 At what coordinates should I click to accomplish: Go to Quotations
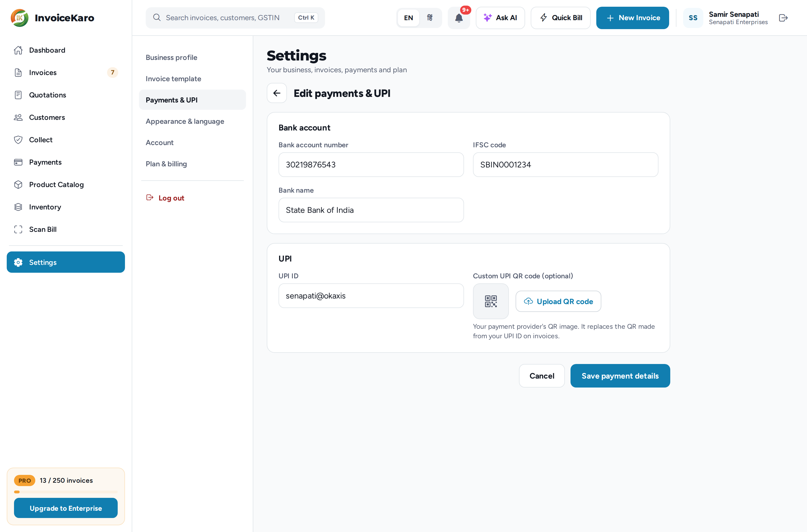pyautogui.click(x=66, y=95)
